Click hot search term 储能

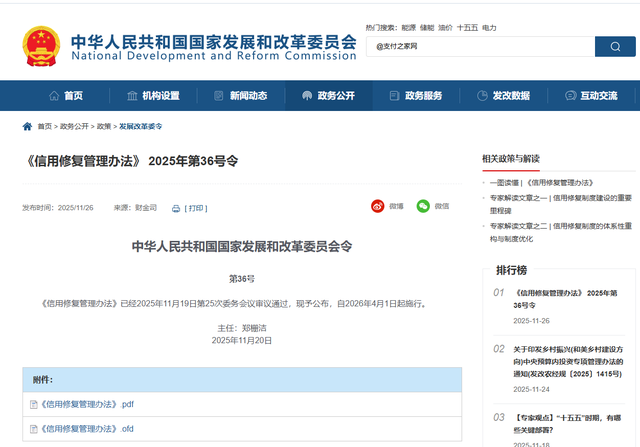[x=427, y=28]
